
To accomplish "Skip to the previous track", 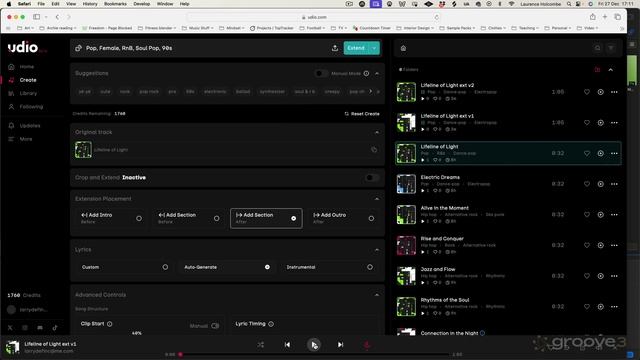I will (287, 344).
